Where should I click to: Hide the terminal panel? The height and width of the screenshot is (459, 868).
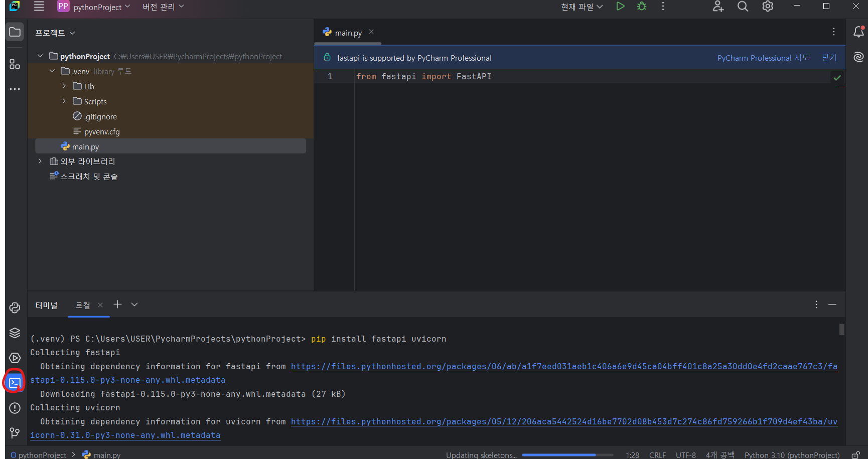click(x=832, y=304)
